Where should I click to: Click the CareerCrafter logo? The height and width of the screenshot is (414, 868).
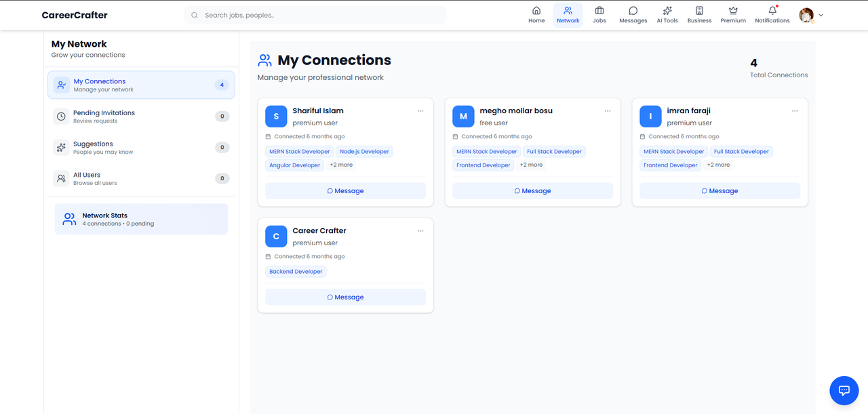point(75,15)
